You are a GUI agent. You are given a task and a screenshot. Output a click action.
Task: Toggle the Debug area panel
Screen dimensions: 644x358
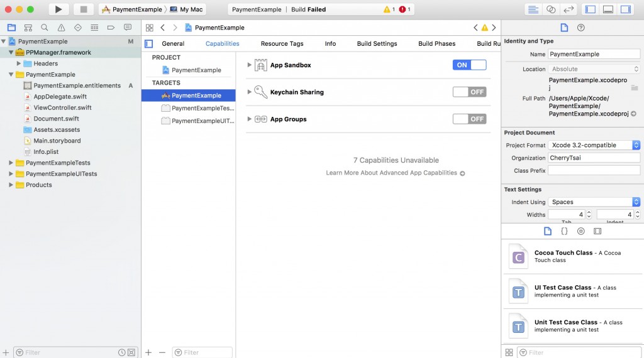point(608,9)
